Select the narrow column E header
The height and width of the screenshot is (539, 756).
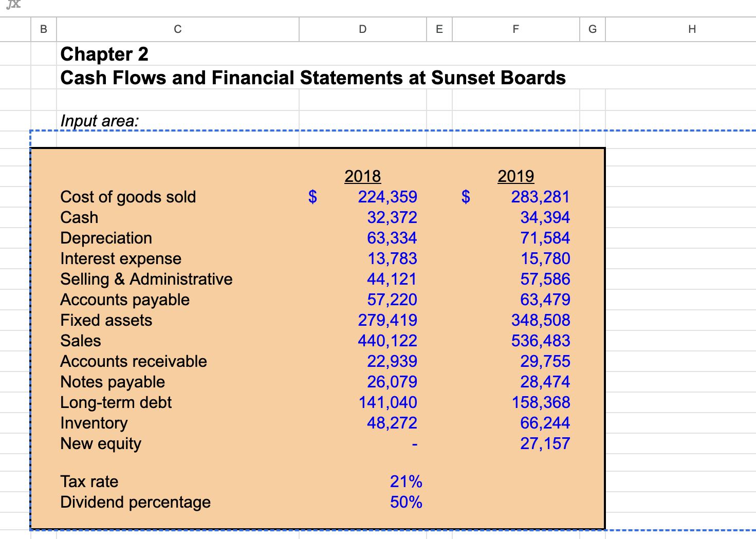point(439,29)
